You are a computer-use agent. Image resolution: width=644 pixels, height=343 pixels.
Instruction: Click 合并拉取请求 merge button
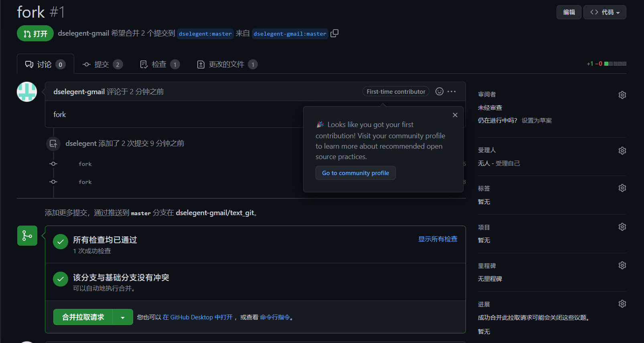point(83,317)
